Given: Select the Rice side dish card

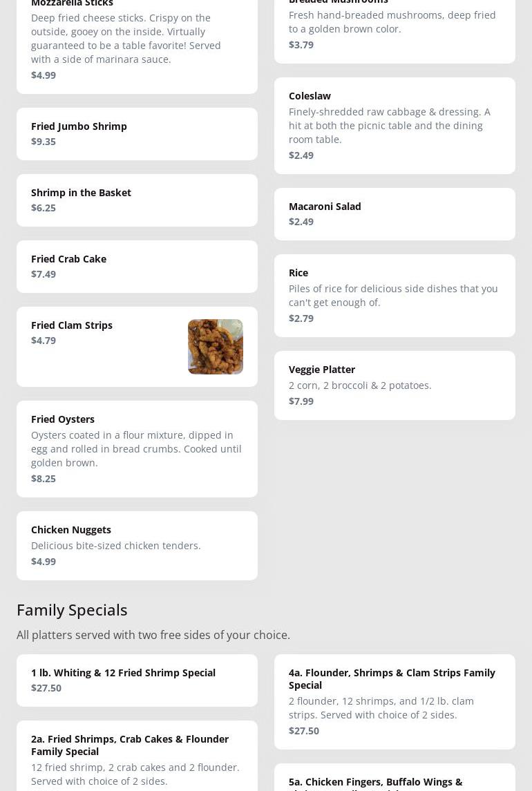Looking at the screenshot, I should [x=394, y=296].
